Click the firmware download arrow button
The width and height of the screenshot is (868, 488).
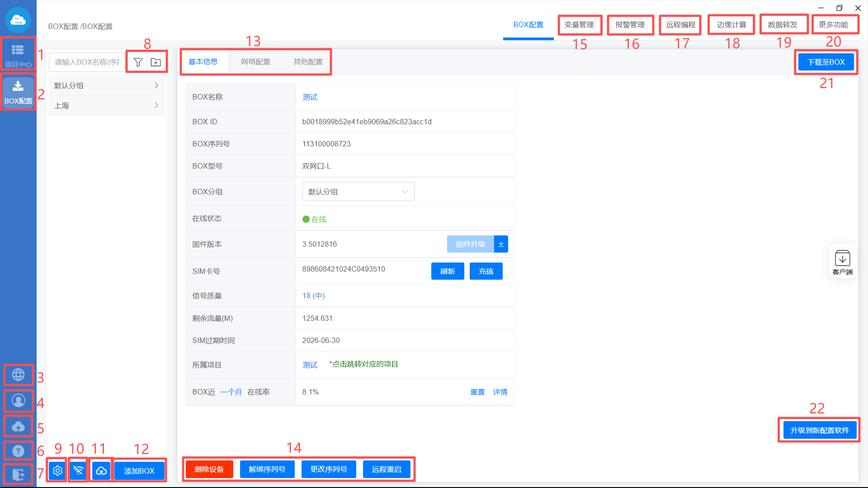point(501,244)
